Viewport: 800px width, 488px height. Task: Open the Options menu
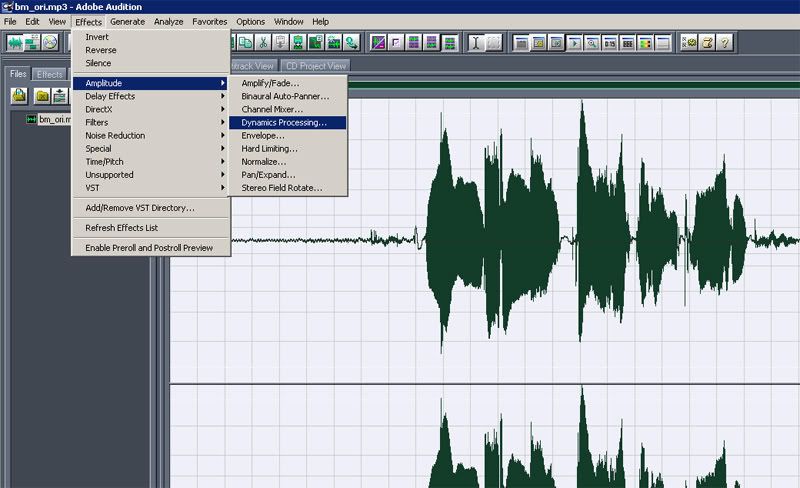click(x=251, y=21)
